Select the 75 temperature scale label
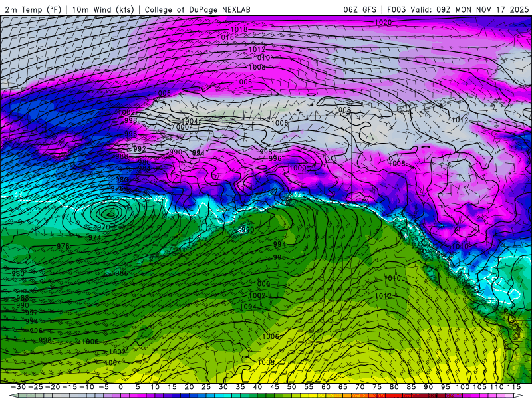This screenshot has width=532, height=399. (x=377, y=387)
